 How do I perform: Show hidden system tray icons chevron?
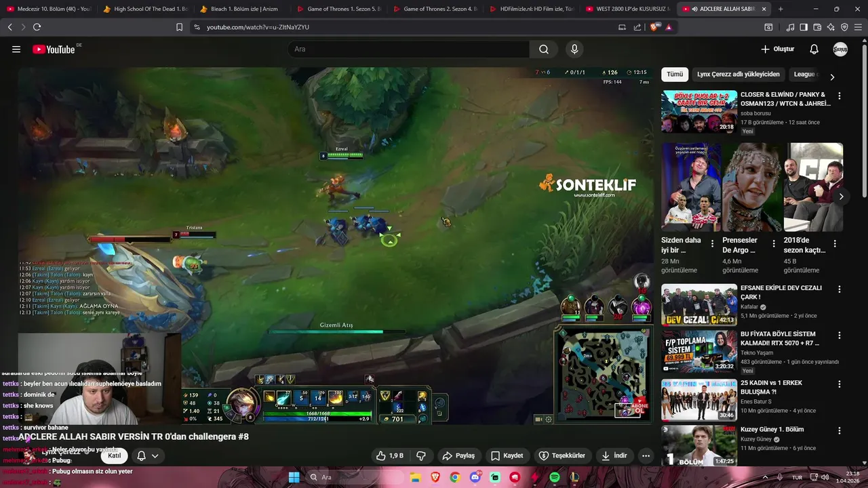coord(766,477)
